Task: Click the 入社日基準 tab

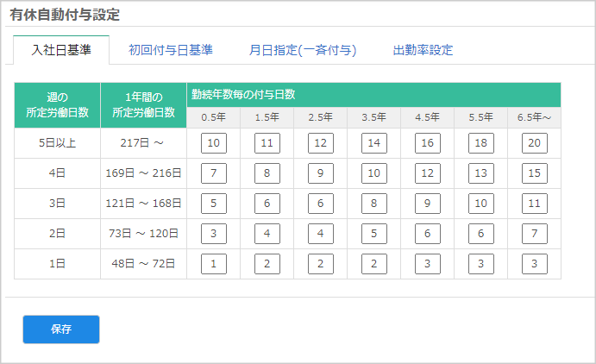Action: pyautogui.click(x=61, y=50)
